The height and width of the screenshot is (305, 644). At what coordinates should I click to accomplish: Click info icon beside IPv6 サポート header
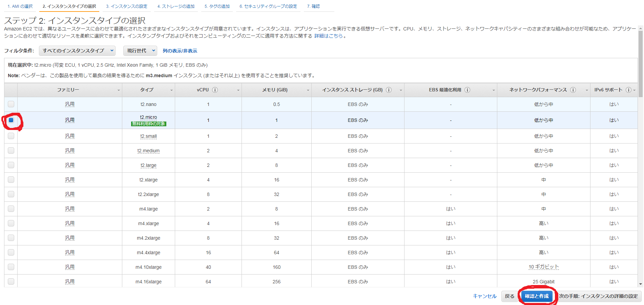point(628,90)
